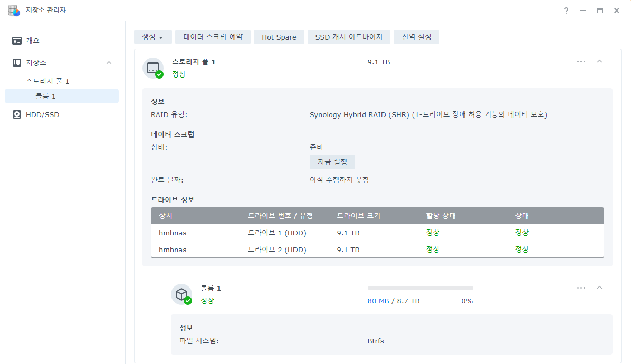This screenshot has height=364, width=631.
Task: Click the 볼륨 1 usage progress bar
Action: coord(420,288)
